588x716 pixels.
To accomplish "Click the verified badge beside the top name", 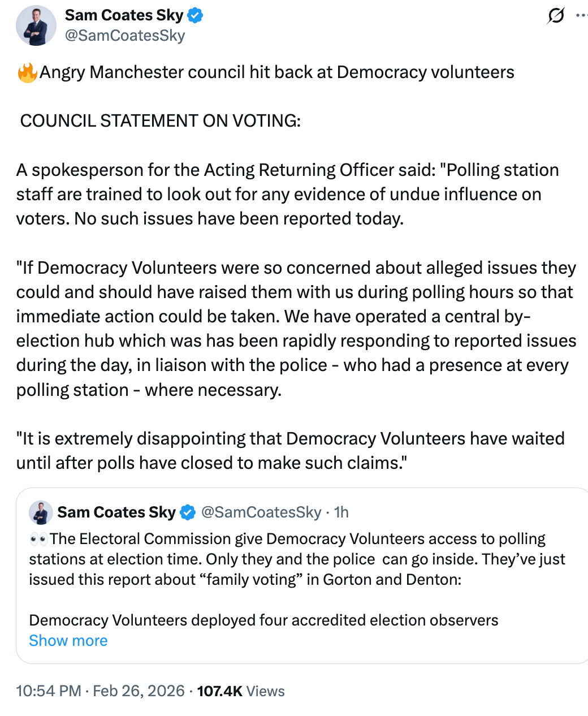I will coord(195,15).
